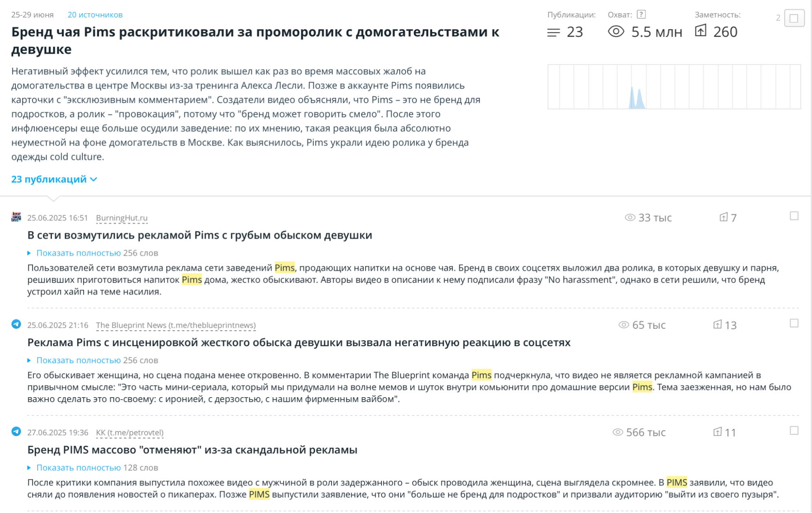Expand Показать полностью for The Blueprint article
This screenshot has width=812, height=513.
point(79,360)
